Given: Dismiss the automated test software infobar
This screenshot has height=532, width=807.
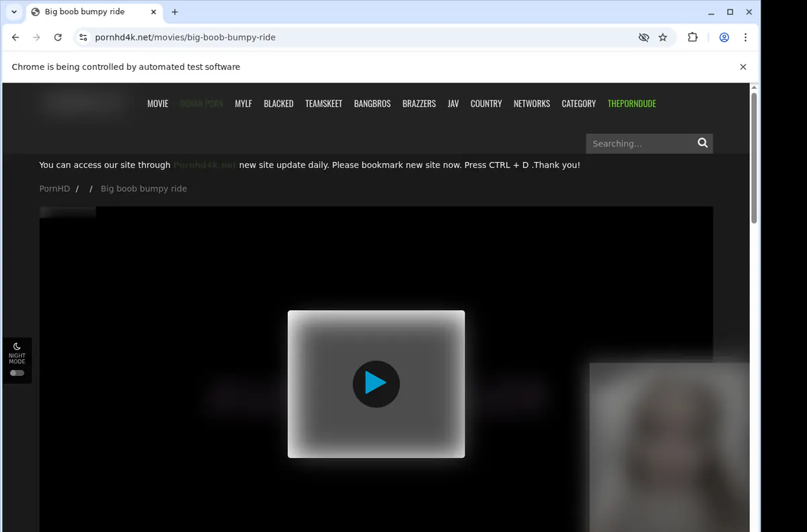Looking at the screenshot, I should coord(743,67).
